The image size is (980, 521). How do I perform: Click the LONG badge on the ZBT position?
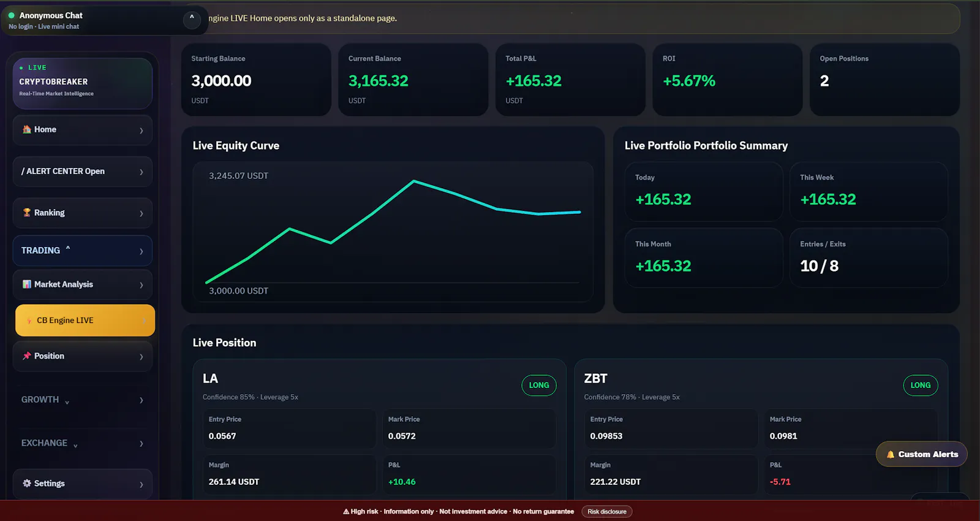click(x=921, y=385)
